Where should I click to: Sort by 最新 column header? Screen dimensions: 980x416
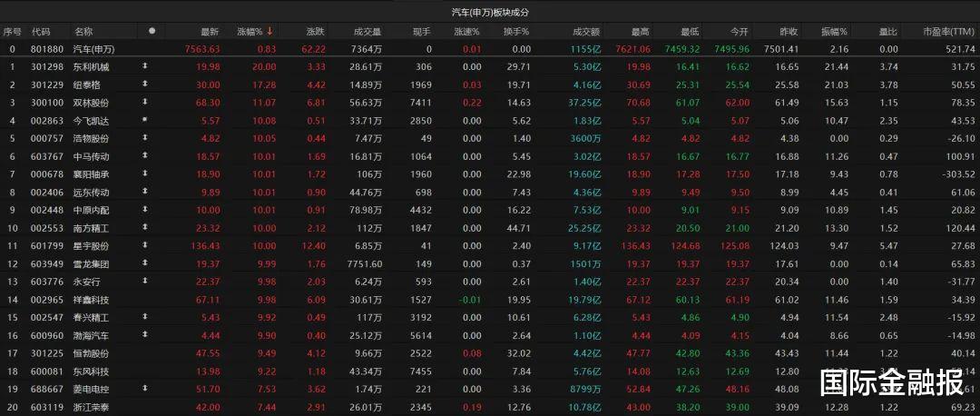[210, 31]
